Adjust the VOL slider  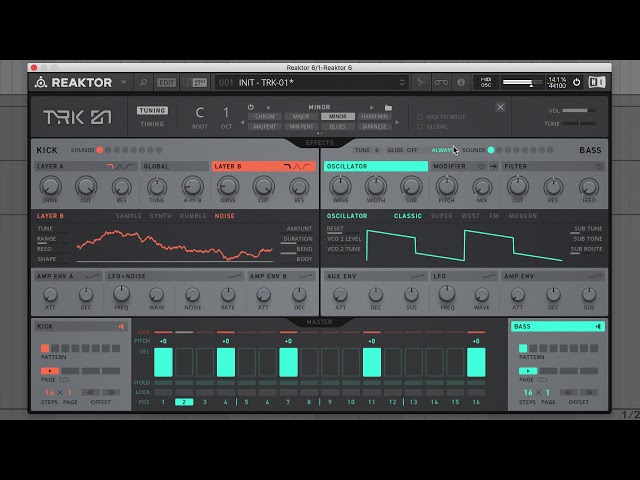579,111
